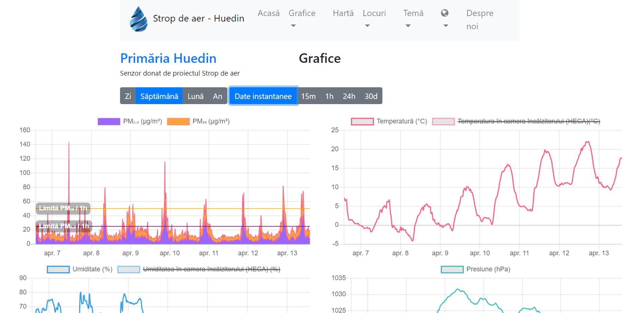The height and width of the screenshot is (313, 644).
Task: Select the 24h averaging interval
Action: click(x=349, y=96)
